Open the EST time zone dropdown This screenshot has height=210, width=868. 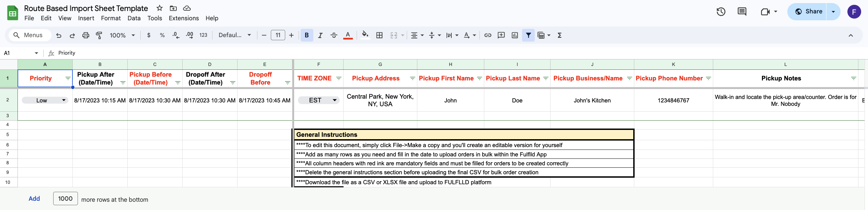pos(334,100)
